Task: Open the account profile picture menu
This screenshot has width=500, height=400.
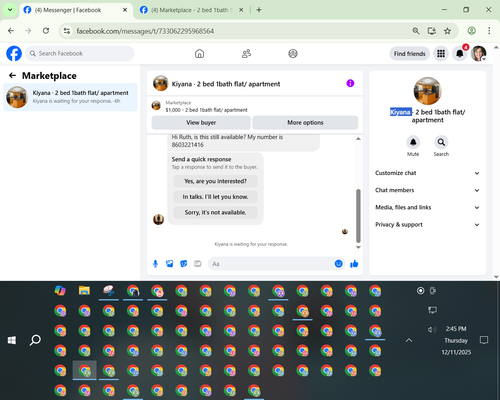Action: point(479,54)
